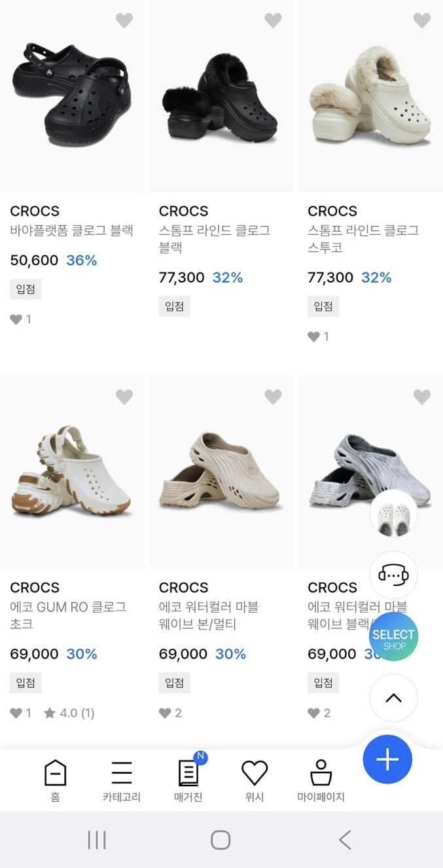Open the 매거진 magazine tab
This screenshot has width=443, height=868.
[188, 780]
